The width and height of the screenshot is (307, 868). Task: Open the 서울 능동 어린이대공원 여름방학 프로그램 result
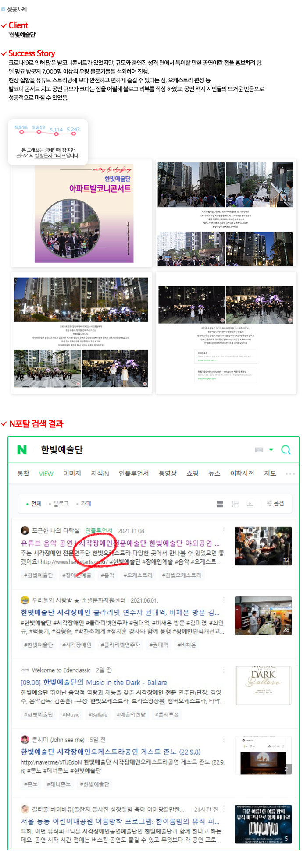click(x=120, y=822)
